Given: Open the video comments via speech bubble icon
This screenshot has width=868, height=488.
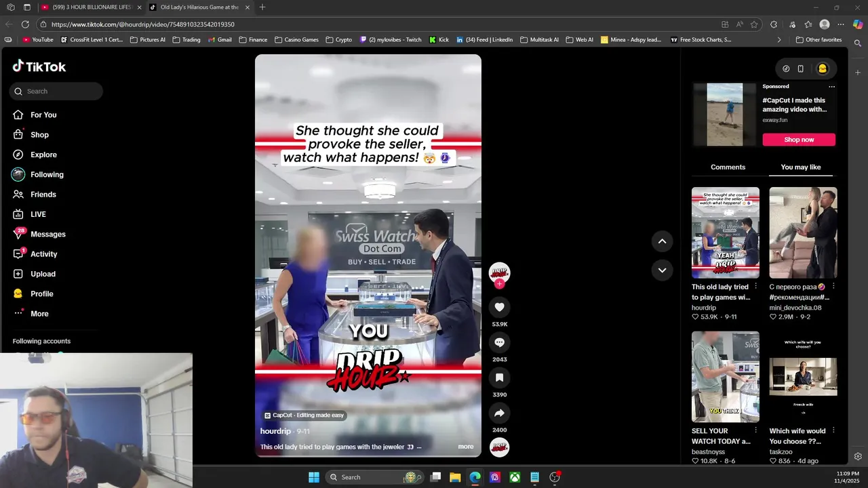Looking at the screenshot, I should (x=499, y=342).
